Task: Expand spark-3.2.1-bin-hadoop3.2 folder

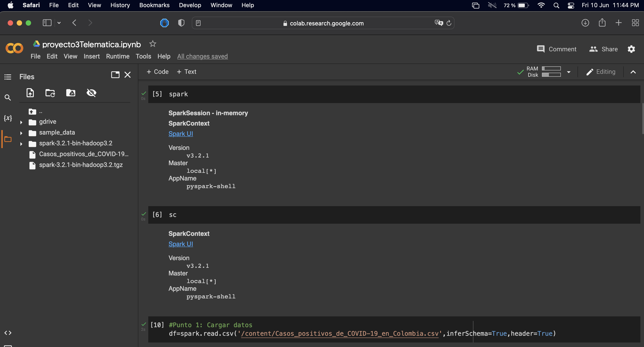Action: 21,144
